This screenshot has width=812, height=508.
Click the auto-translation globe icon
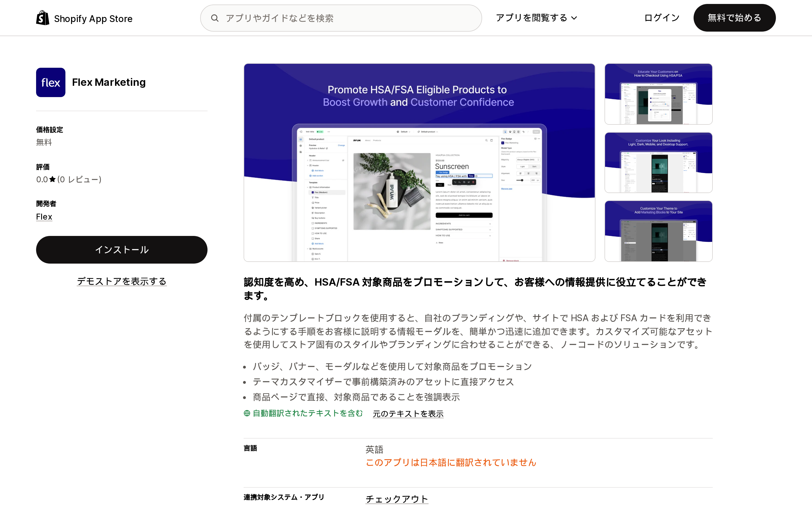pyautogui.click(x=247, y=413)
